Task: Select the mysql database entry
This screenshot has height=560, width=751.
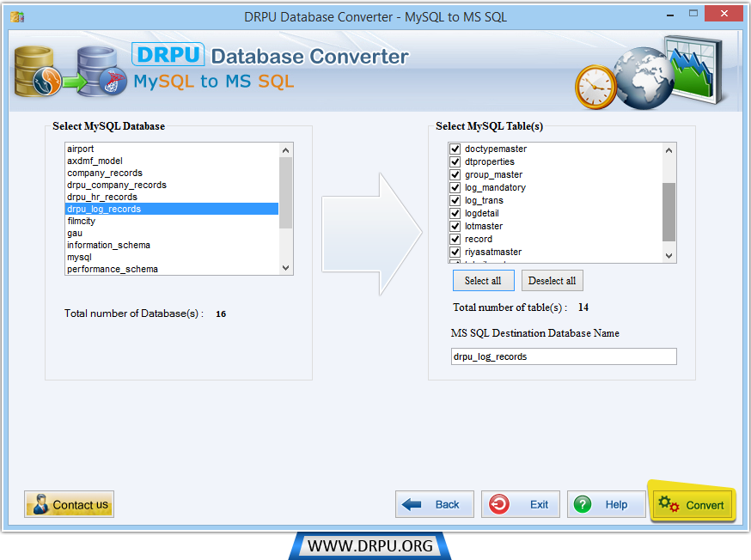Action: (x=172, y=257)
